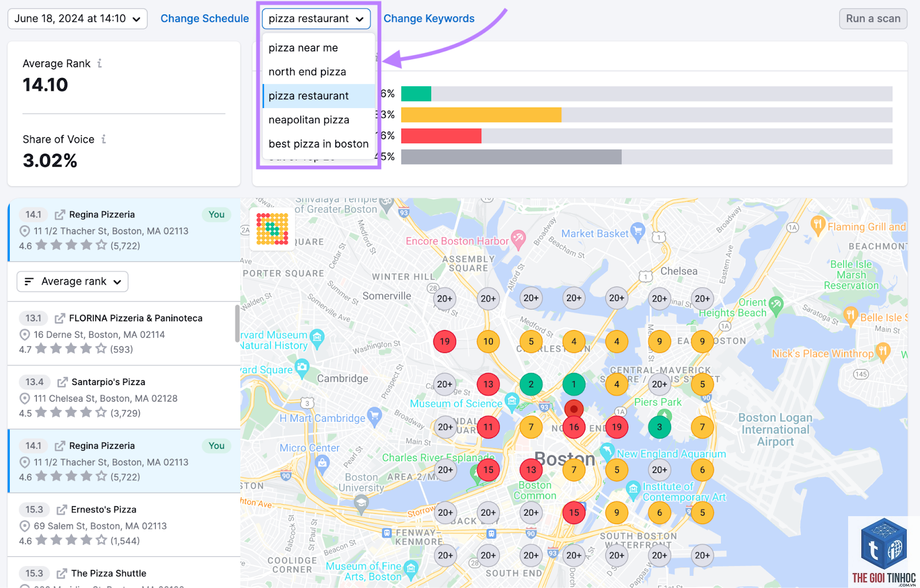Open external link icon for top Regina Pizzeria
Image resolution: width=920 pixels, height=588 pixels.
coord(60,214)
